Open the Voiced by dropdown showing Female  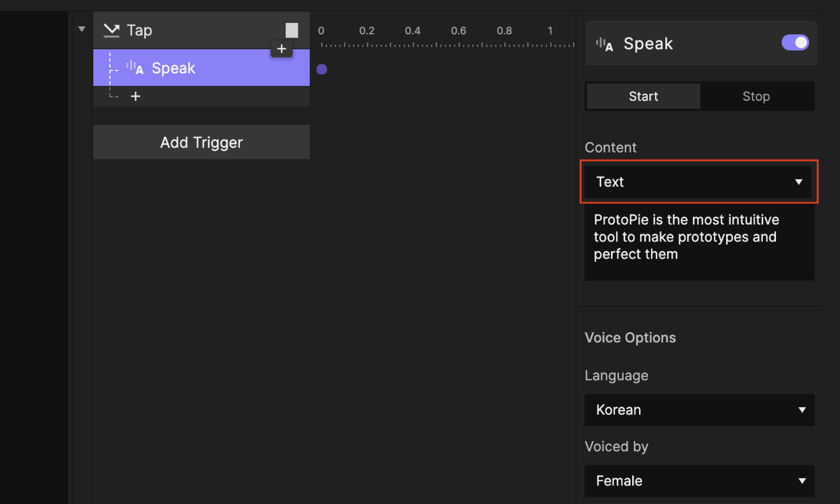point(699,481)
